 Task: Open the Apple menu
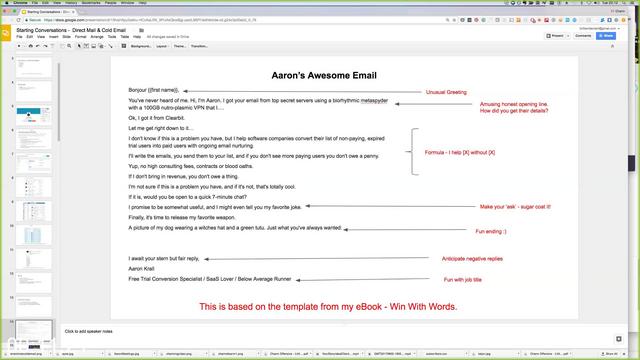7,2
